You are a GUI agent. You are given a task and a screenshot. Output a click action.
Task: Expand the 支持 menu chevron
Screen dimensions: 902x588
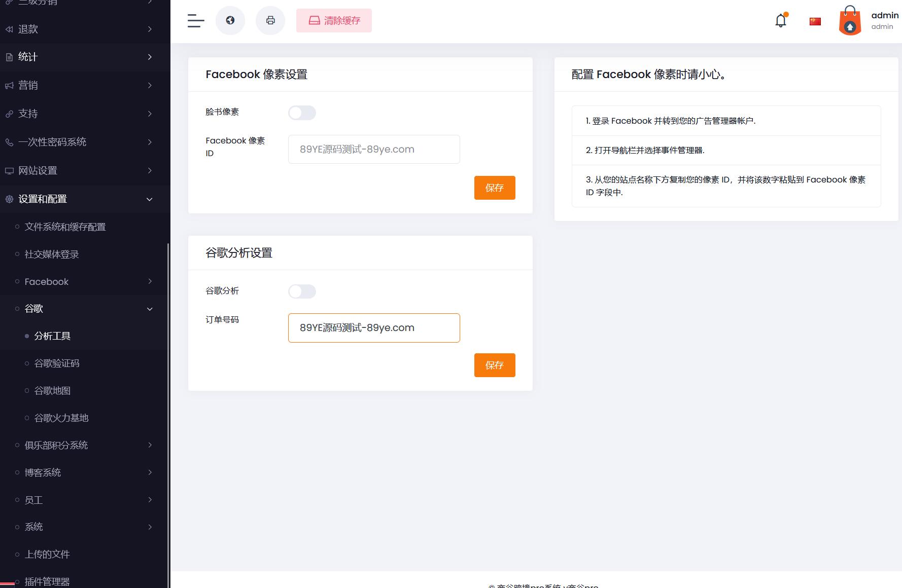[150, 114]
